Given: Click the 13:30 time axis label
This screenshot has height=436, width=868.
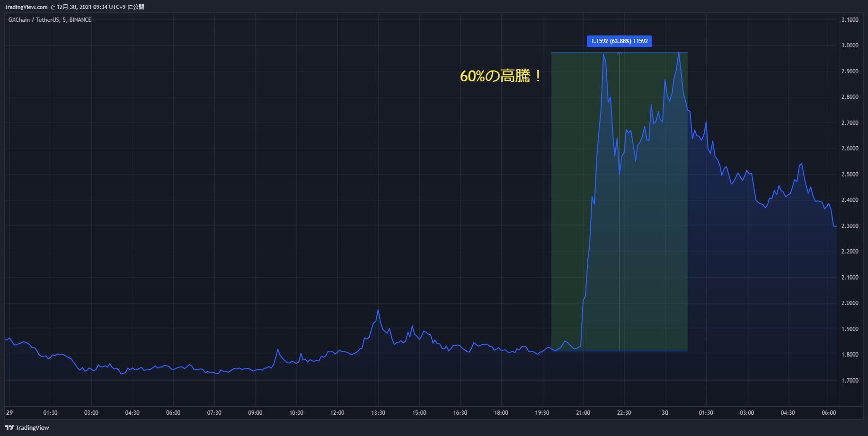Looking at the screenshot, I should (378, 413).
